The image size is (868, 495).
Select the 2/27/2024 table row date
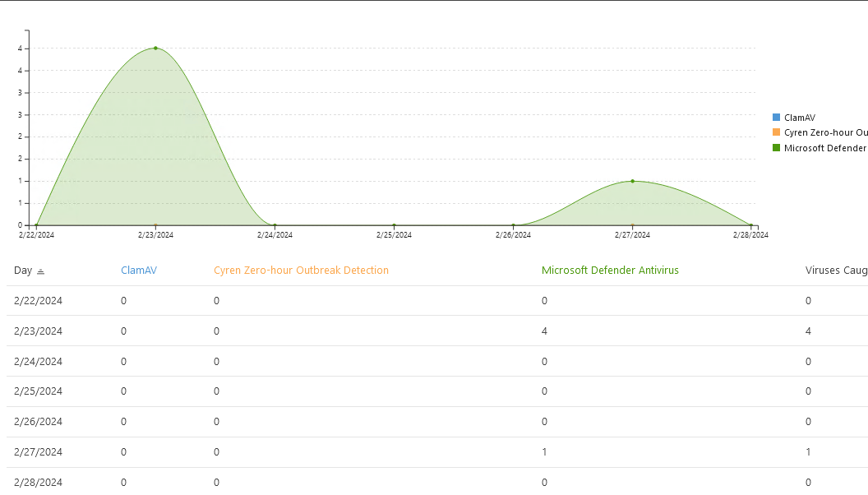point(38,452)
